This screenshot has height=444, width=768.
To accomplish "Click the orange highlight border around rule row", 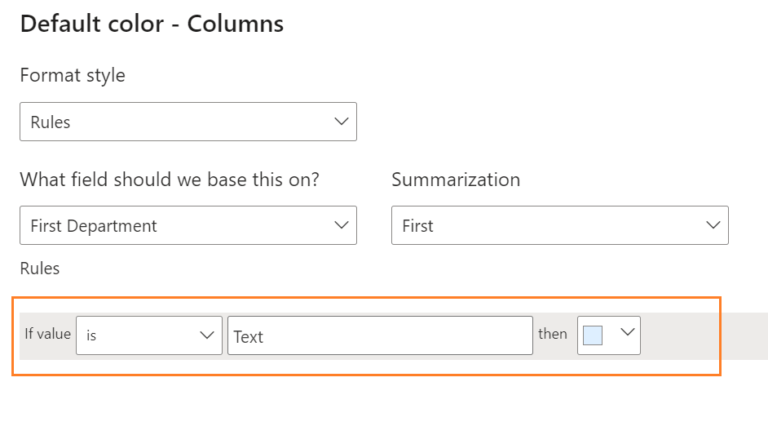I will [x=366, y=297].
